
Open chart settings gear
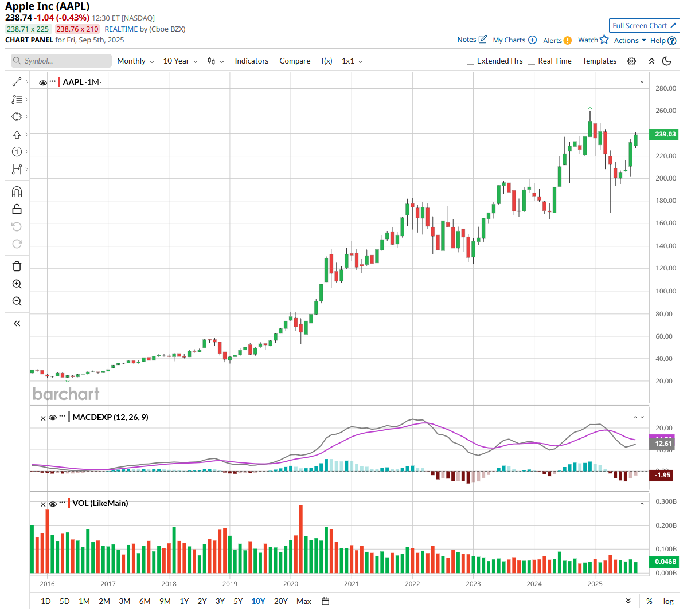click(631, 61)
